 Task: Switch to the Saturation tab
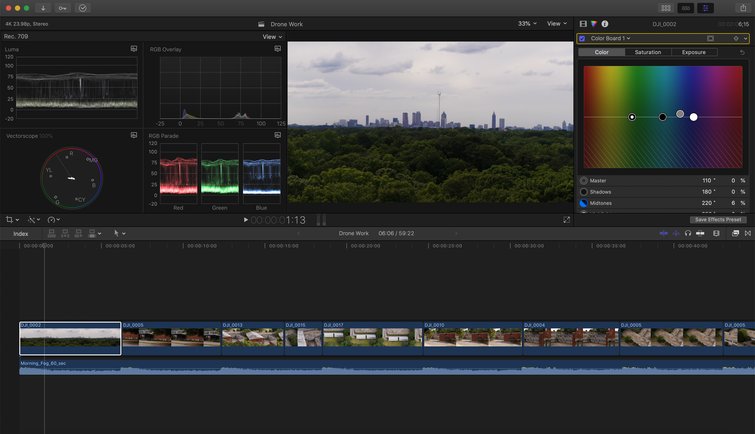647,52
